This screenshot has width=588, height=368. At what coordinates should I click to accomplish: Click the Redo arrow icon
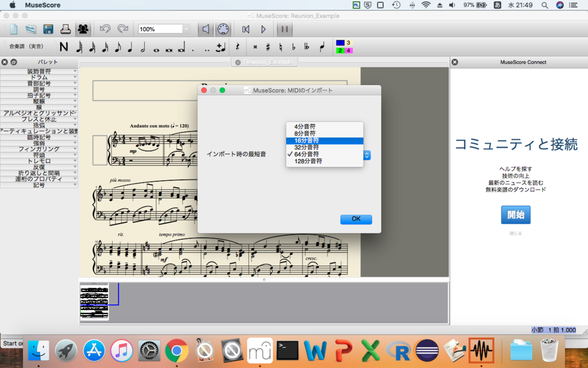[x=123, y=29]
